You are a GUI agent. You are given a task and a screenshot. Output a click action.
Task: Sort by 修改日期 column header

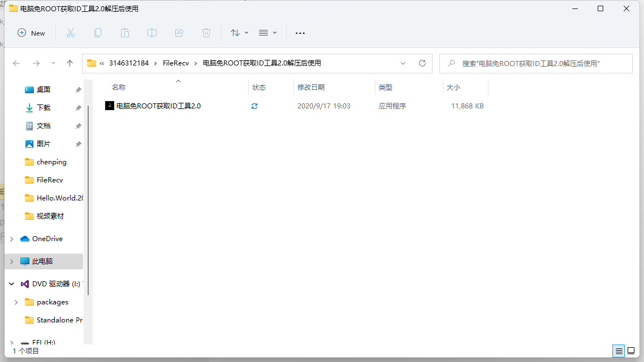[311, 88]
